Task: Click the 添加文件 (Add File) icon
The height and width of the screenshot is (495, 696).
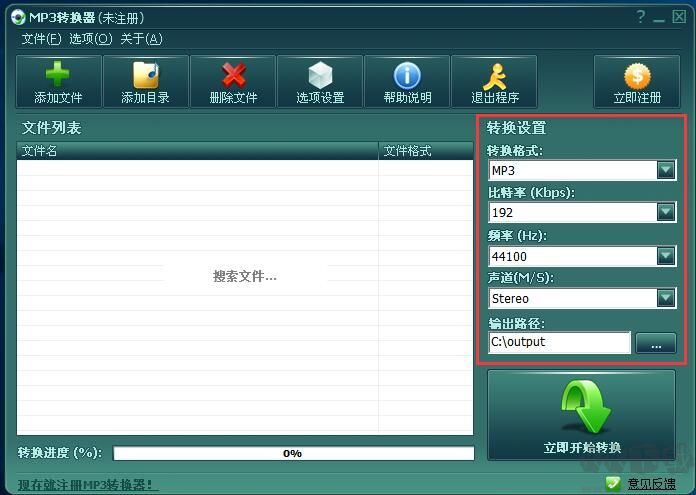Action: [x=58, y=75]
